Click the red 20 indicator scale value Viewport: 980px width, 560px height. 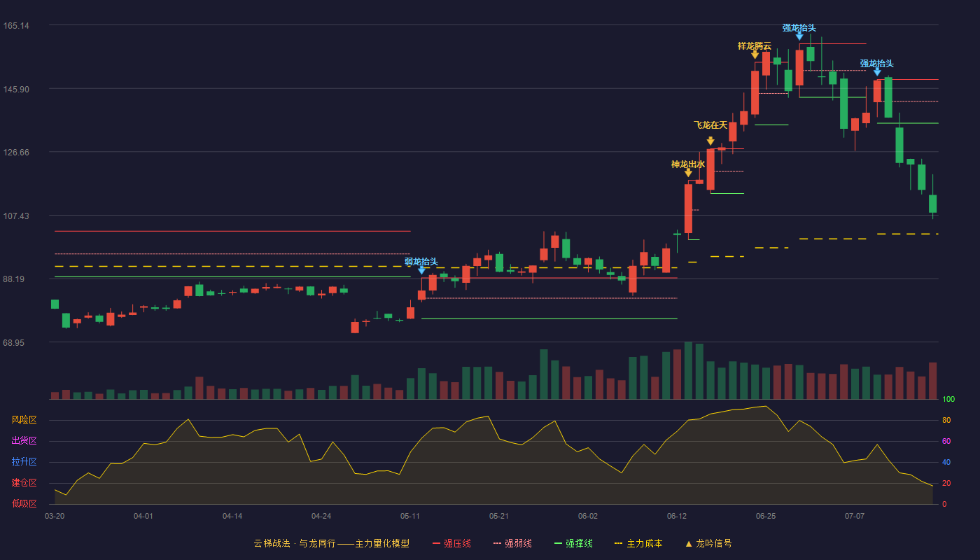(x=946, y=484)
